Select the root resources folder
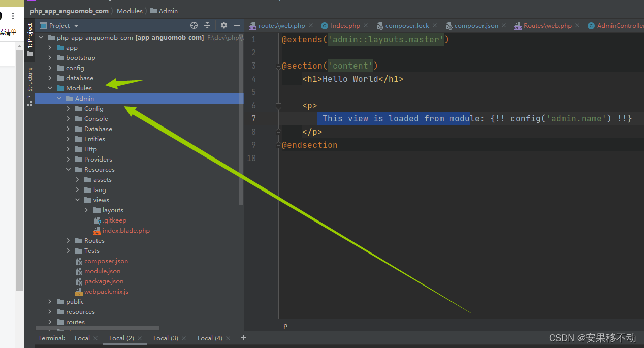This screenshot has width=644, height=348. point(80,312)
